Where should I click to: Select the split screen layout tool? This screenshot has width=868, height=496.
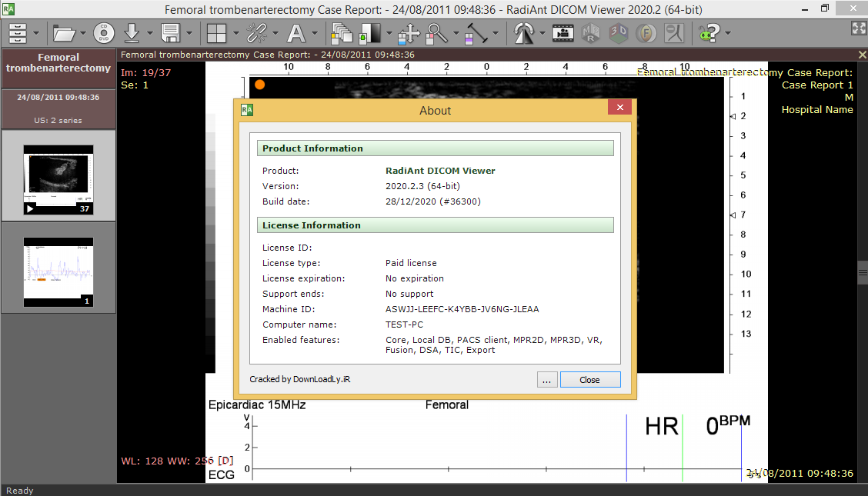(217, 32)
